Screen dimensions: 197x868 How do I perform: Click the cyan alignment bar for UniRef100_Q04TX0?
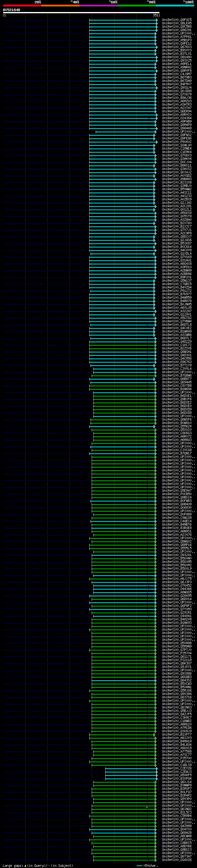[123, 829]
